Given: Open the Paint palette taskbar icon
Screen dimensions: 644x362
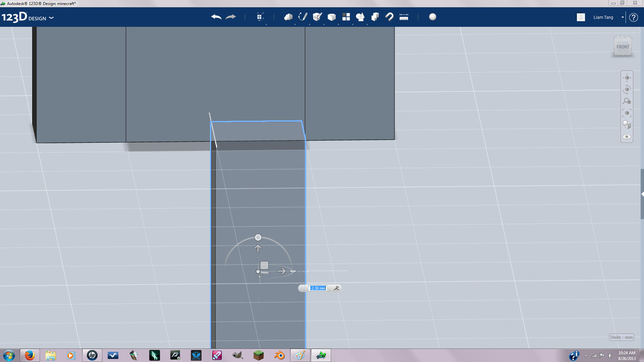Looking at the screenshot, I should coord(300,355).
